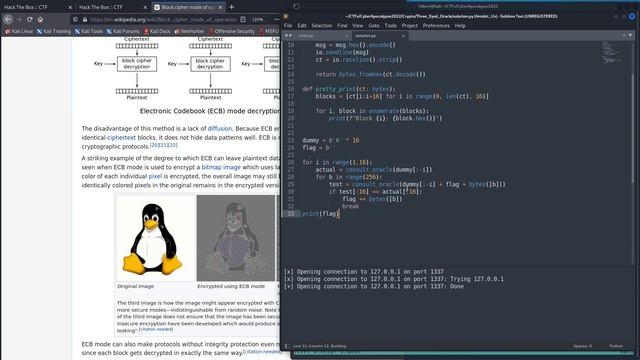Reload the Wikipedia page
Viewport: 640px width, 360px height.
(x=29, y=19)
